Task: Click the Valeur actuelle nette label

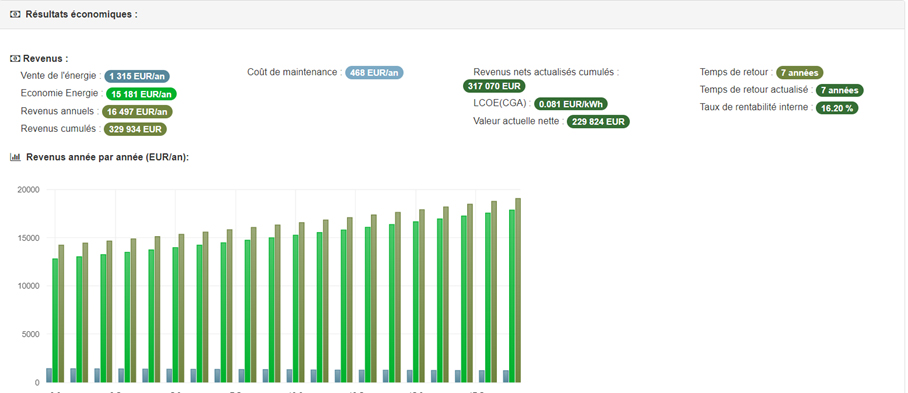Action: tap(518, 121)
